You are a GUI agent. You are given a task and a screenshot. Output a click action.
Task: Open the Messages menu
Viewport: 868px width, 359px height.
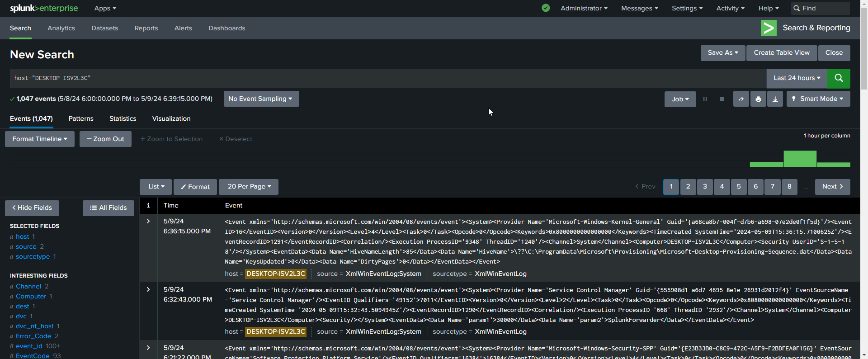click(x=640, y=8)
